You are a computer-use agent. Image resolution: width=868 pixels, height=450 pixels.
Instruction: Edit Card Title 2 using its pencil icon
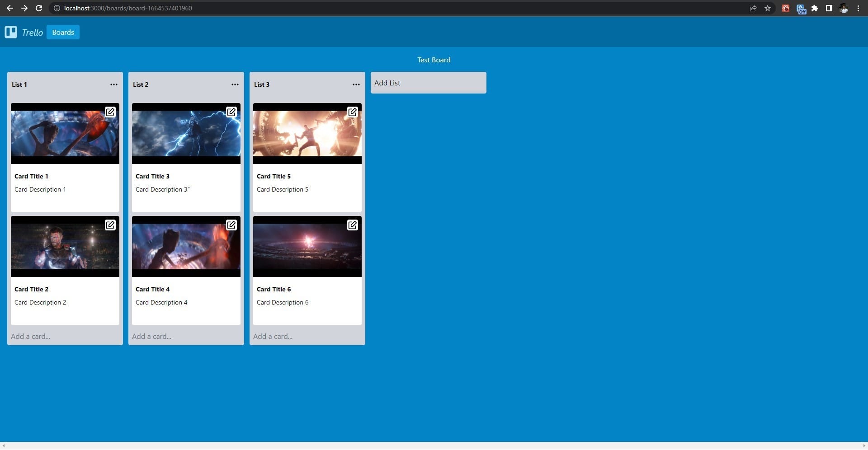pyautogui.click(x=110, y=225)
